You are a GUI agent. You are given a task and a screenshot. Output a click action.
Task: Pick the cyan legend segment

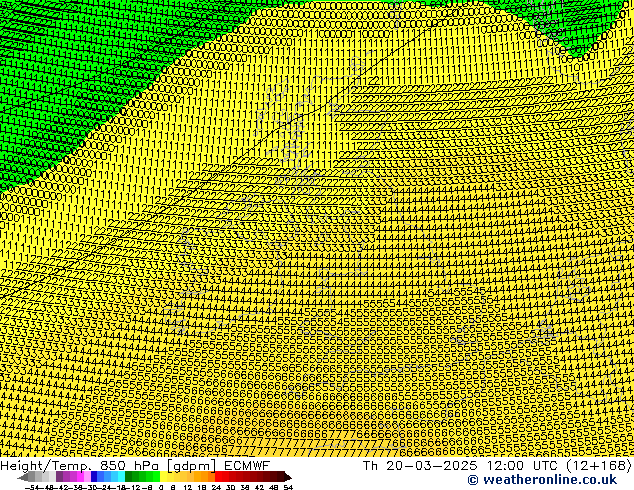pyautogui.click(x=121, y=477)
